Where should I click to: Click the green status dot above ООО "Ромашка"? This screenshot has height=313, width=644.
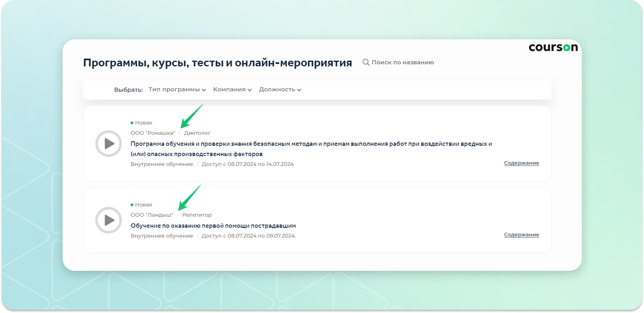[x=132, y=123]
